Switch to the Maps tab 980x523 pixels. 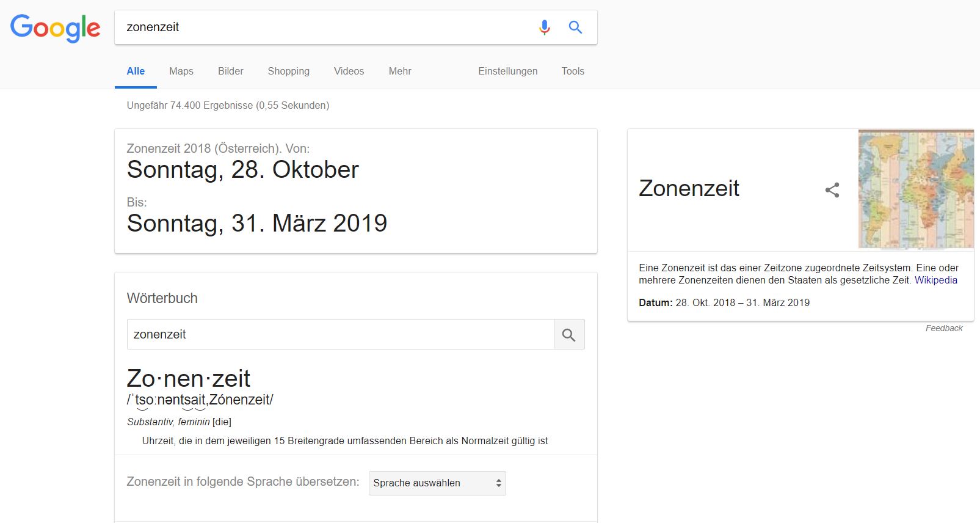(181, 71)
